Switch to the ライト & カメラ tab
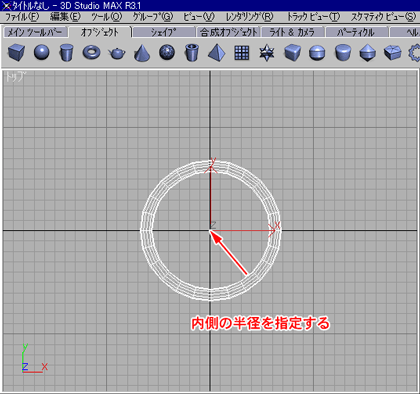Viewport: 420px width, 394px height. pos(292,32)
